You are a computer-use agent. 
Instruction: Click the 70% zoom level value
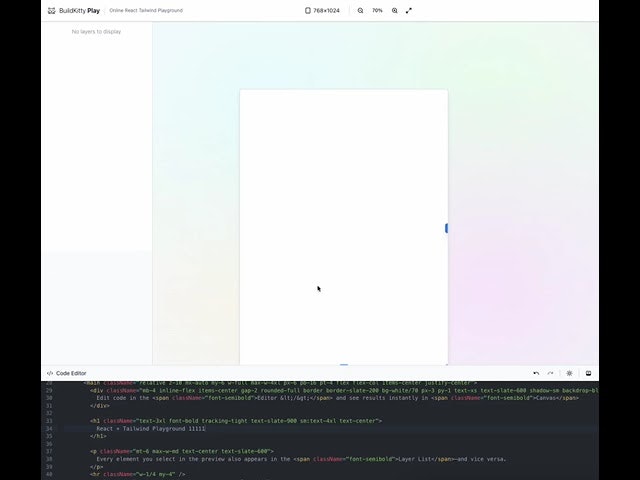tap(377, 11)
